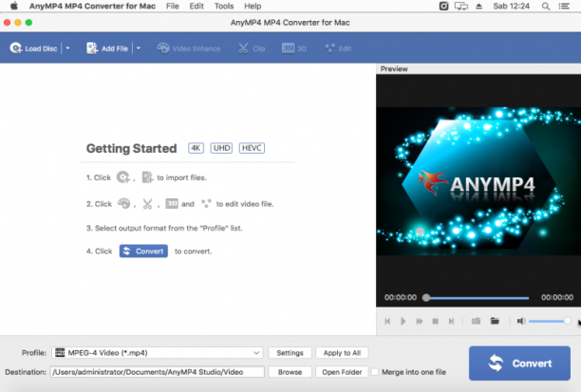581x392 pixels.
Task: Click the Browse button for destination
Action: [290, 372]
